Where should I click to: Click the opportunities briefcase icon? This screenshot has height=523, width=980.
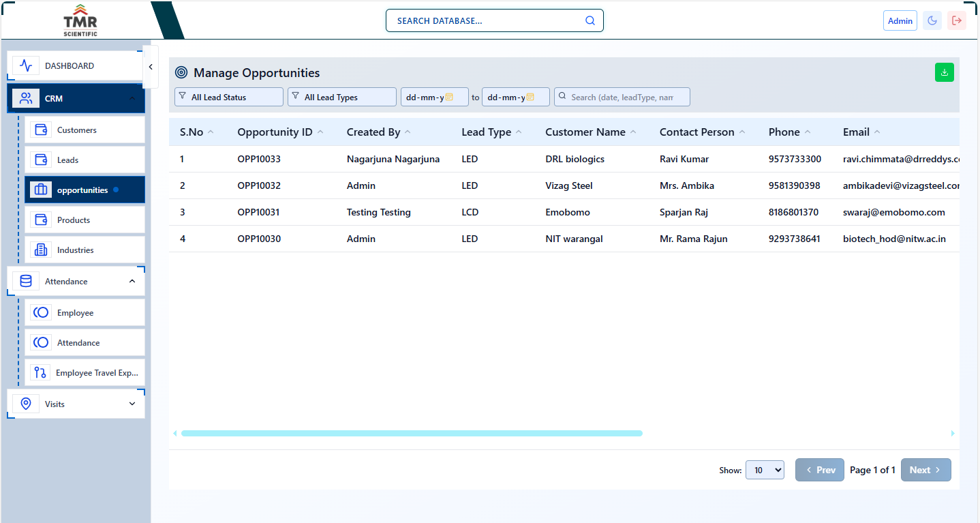tap(40, 189)
